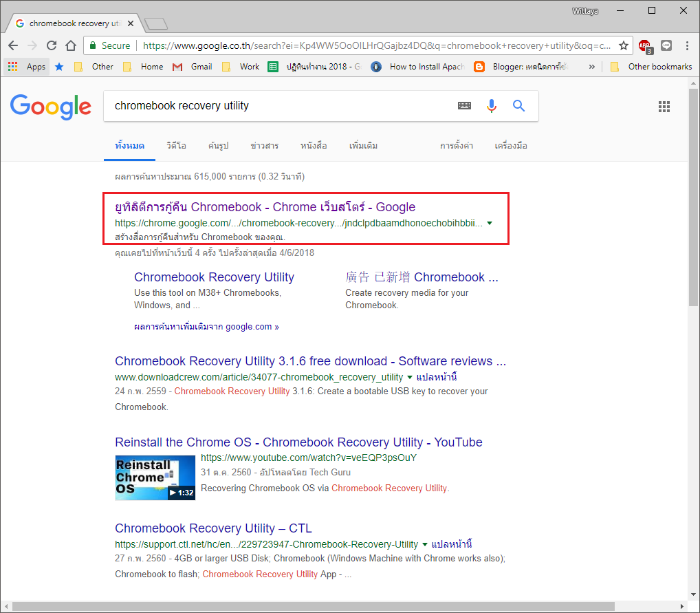Screen dimensions: 700x613
Task: Click in the Google search input field
Action: (x=281, y=106)
